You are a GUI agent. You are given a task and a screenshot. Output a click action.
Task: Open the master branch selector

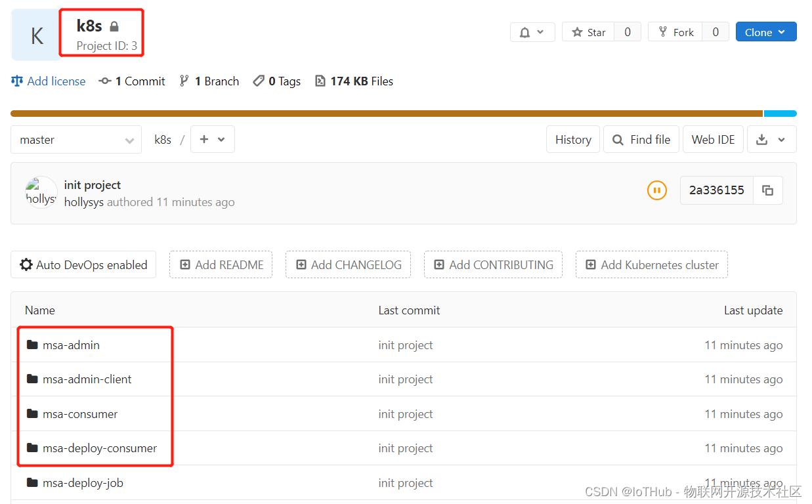tap(76, 140)
